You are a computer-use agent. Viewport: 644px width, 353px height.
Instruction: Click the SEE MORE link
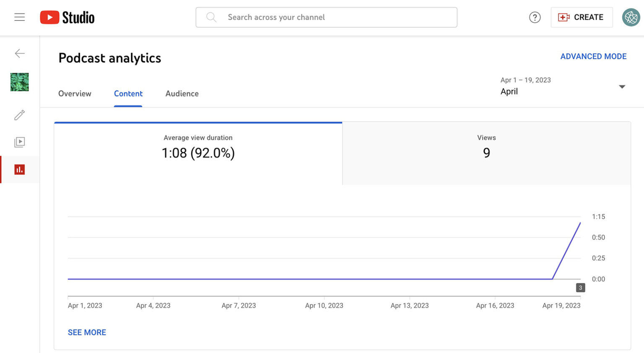pos(87,332)
